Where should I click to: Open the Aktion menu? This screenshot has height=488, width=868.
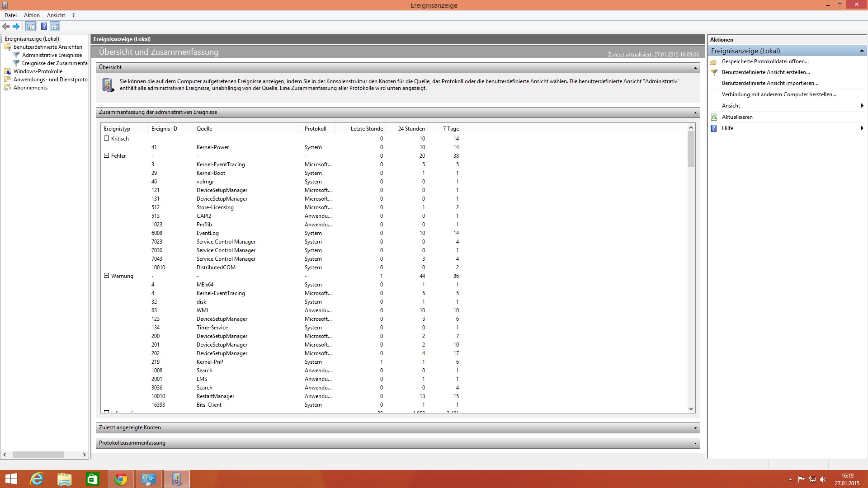[x=32, y=15]
